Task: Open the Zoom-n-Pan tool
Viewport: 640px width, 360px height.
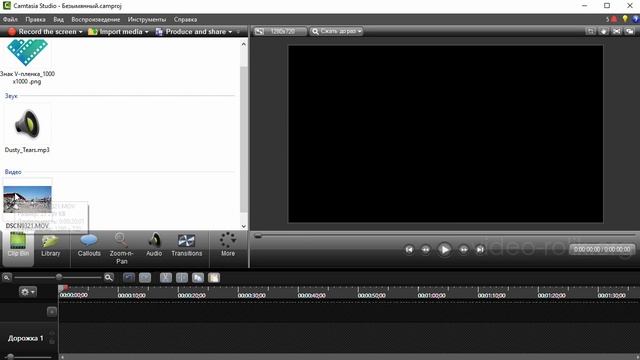Action: 121,248
